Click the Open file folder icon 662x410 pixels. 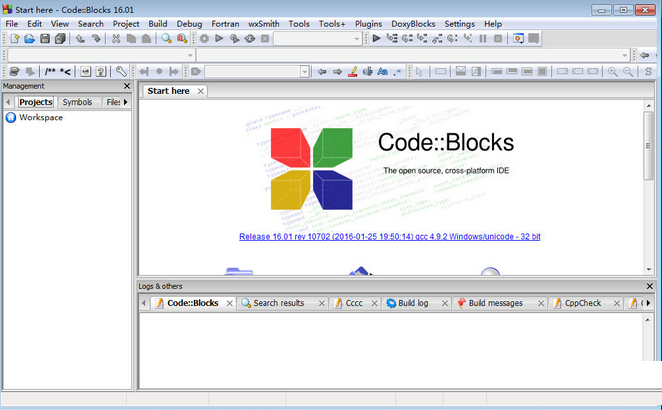point(30,39)
